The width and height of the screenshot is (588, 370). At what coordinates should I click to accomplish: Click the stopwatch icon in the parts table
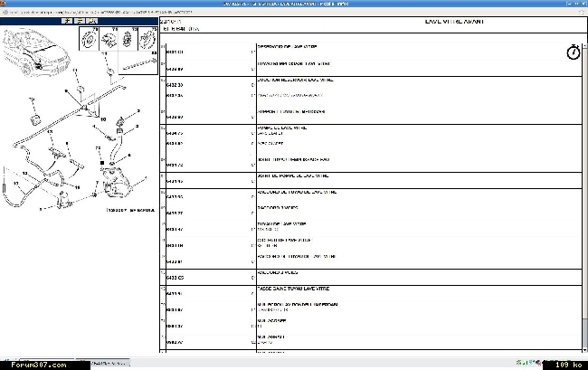point(572,52)
